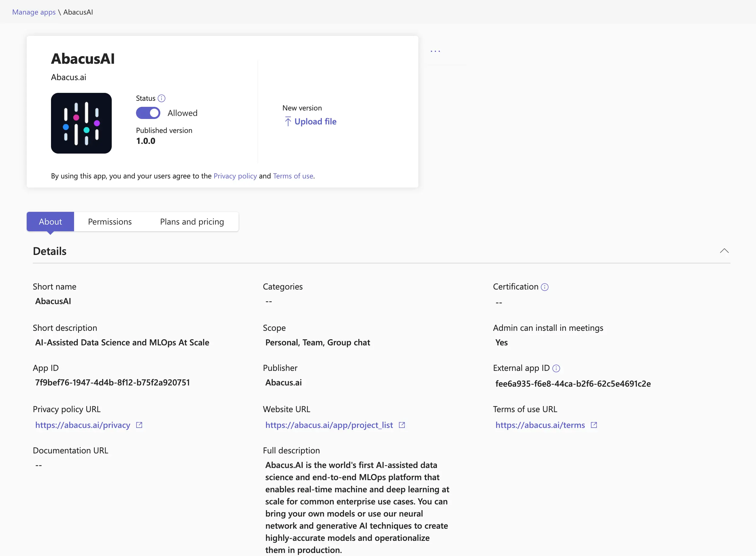The image size is (756, 556).
Task: Click the upload arrow icon beside Upload file
Action: (288, 121)
